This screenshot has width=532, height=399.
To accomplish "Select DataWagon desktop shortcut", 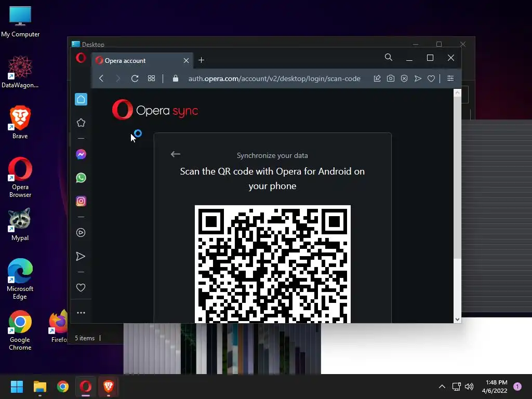I will [x=20, y=72].
